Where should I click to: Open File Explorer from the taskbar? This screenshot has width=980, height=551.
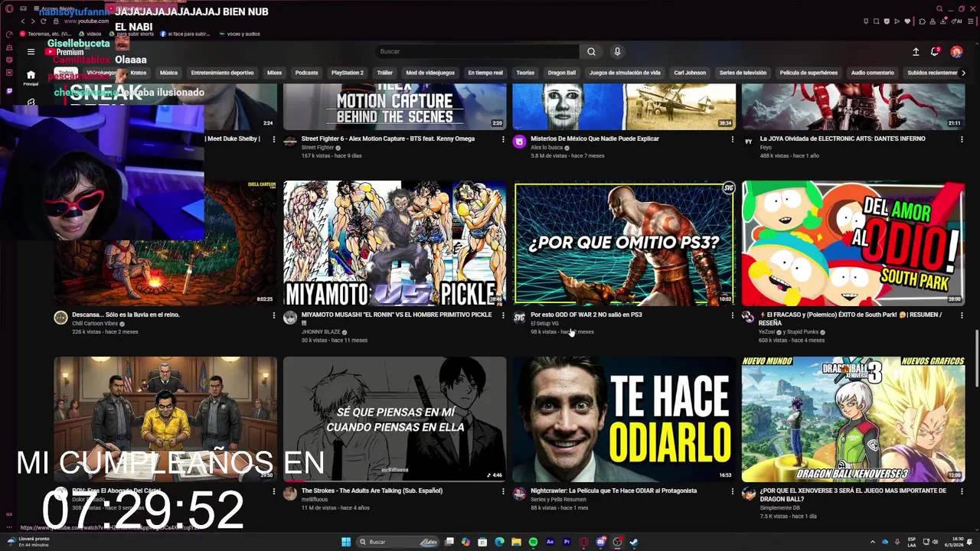pyautogui.click(x=516, y=542)
